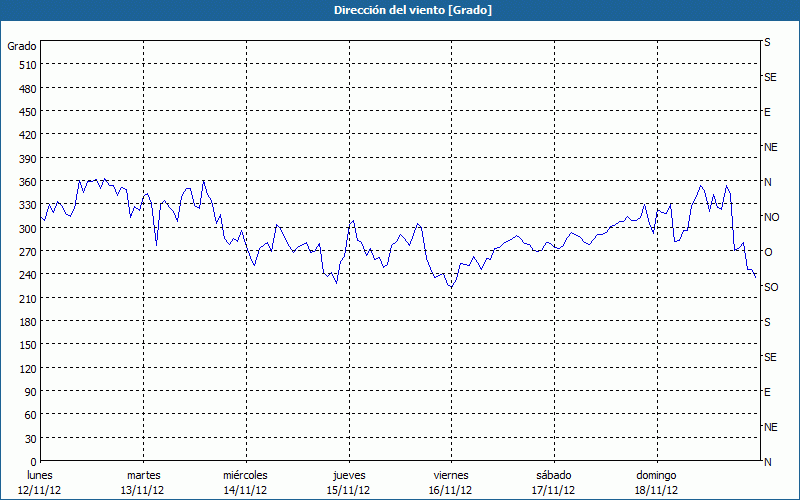Click the 'sábado' day label

point(554,475)
